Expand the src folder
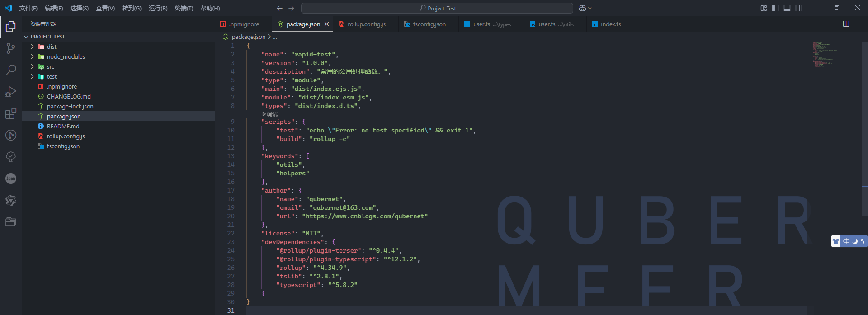Image resolution: width=868 pixels, height=315 pixels. click(x=32, y=66)
